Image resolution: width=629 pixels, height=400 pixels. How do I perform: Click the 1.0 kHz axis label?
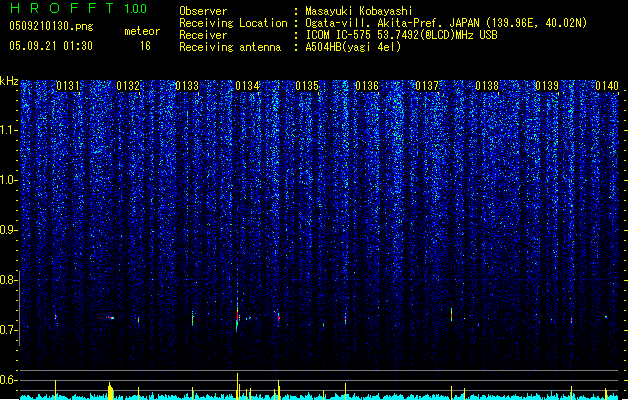click(x=8, y=180)
